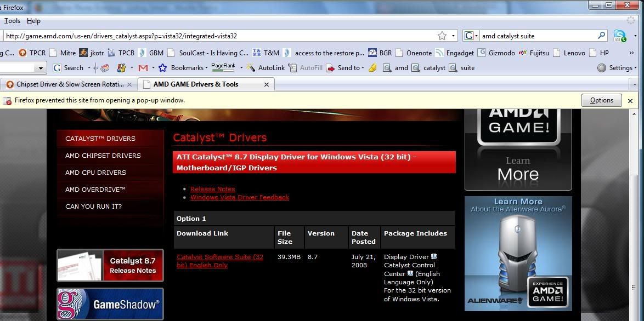Open the Onenote bookmark
Viewport: 644px width, 321px height.
pos(414,53)
